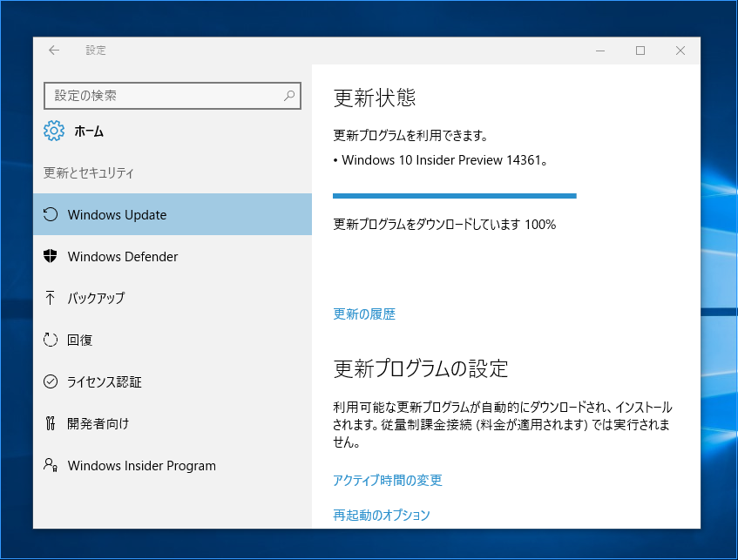This screenshot has height=560, width=738.
Task: Close the 設定 window
Action: point(680,51)
